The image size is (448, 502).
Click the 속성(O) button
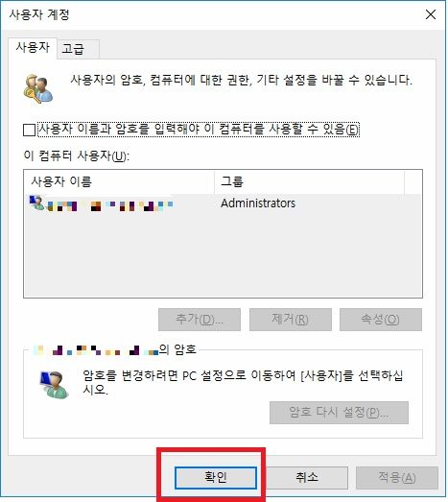point(381,320)
